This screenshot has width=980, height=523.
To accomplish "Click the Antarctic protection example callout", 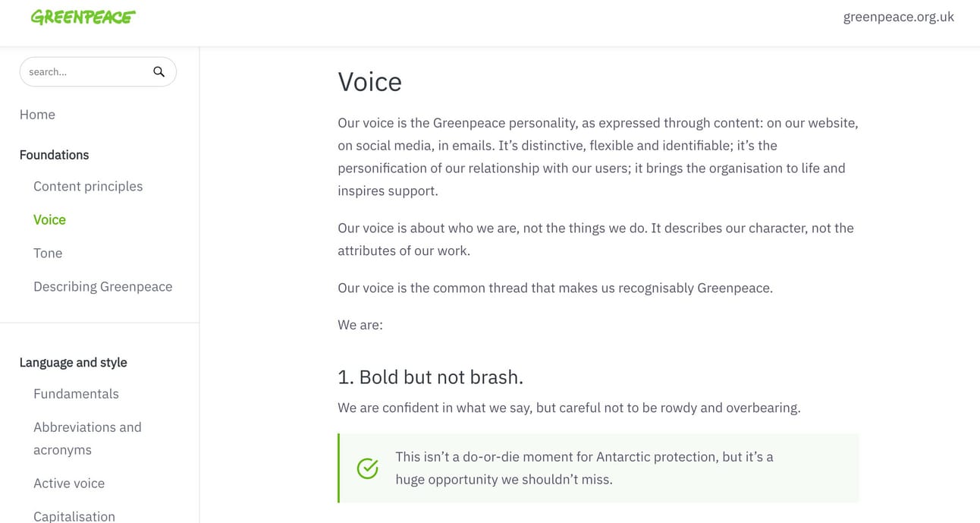I will pyautogui.click(x=598, y=468).
